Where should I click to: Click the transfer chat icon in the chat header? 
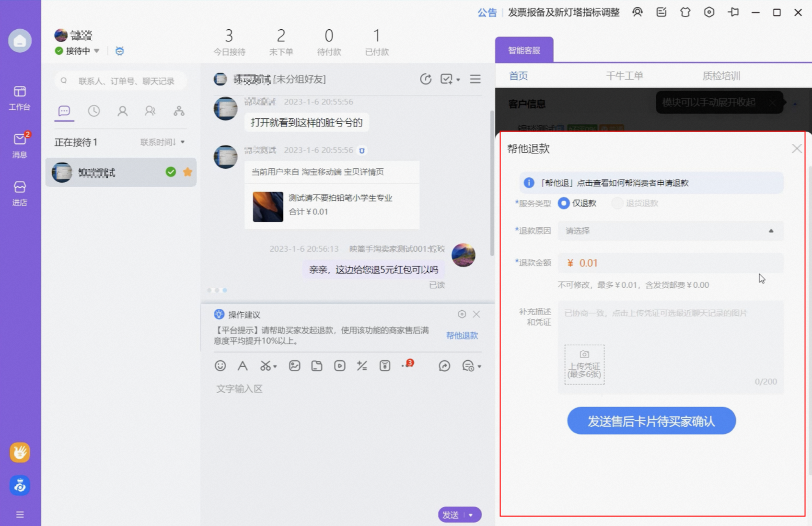tap(426, 79)
